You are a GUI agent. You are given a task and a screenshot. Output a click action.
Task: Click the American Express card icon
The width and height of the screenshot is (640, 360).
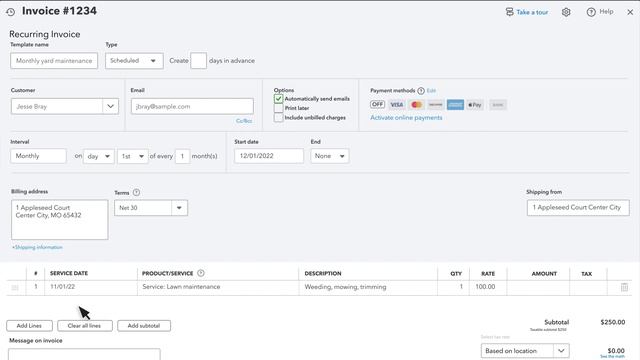coord(455,104)
